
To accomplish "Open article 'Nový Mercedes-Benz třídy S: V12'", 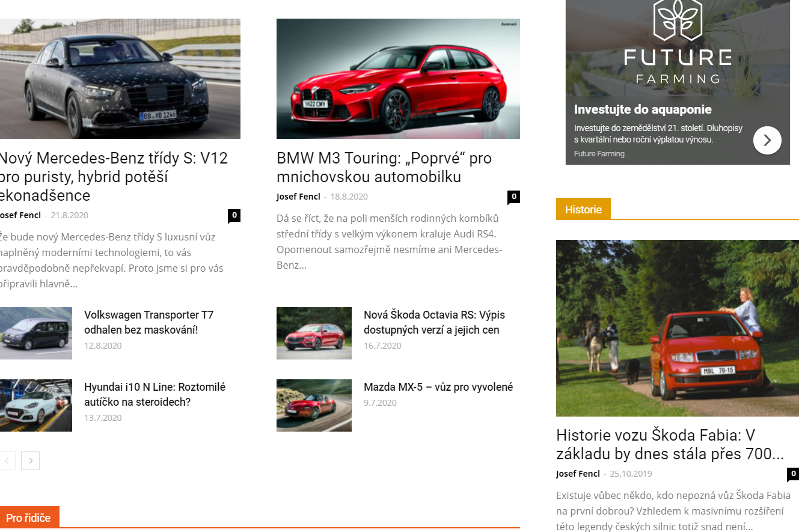I will [x=114, y=177].
